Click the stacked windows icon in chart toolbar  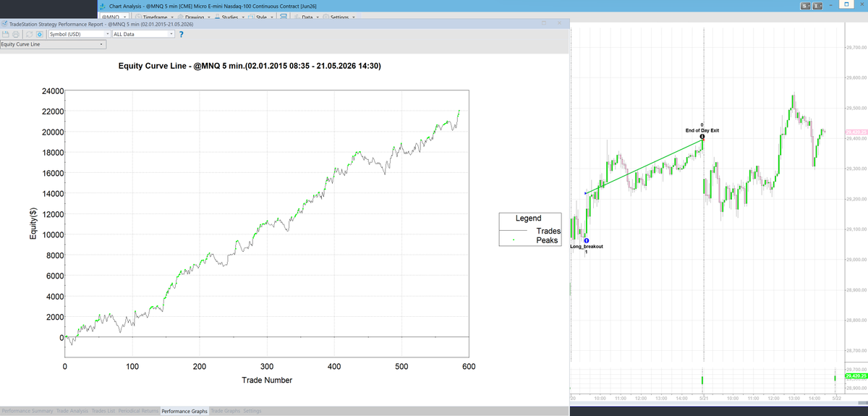(x=283, y=17)
